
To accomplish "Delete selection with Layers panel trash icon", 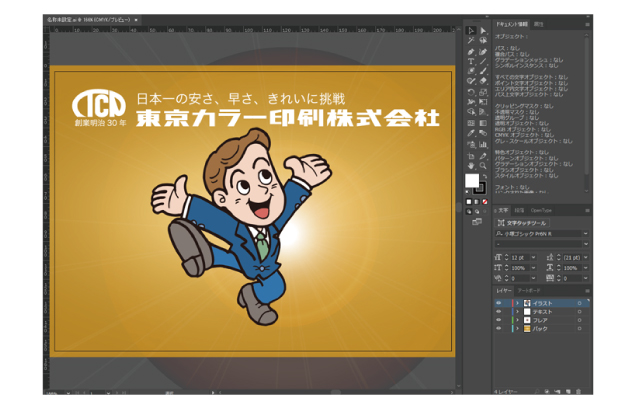I will coord(578,391).
